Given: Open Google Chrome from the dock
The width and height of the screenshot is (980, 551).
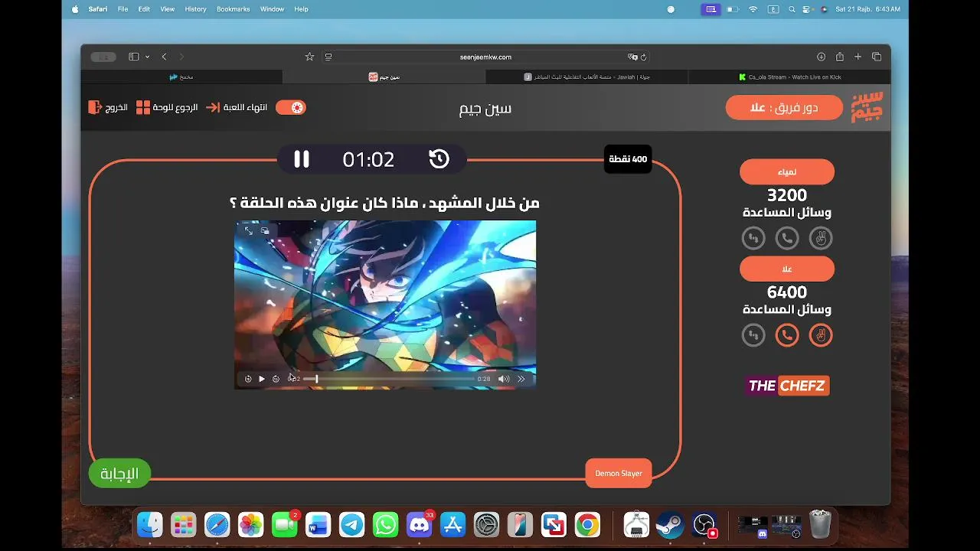Looking at the screenshot, I should pyautogui.click(x=588, y=525).
